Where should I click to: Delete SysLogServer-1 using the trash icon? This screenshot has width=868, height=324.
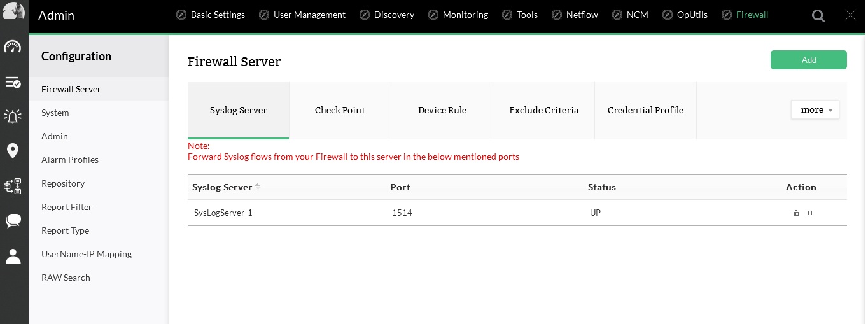pyautogui.click(x=796, y=213)
